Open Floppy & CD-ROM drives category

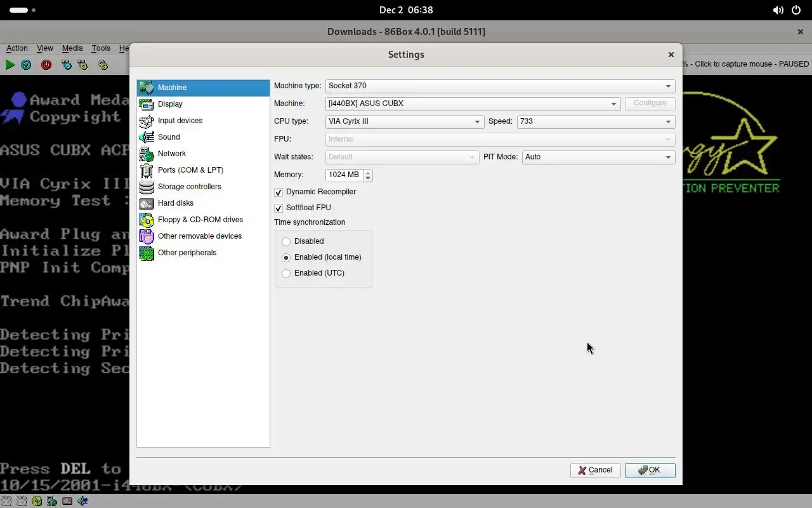pyautogui.click(x=203, y=220)
